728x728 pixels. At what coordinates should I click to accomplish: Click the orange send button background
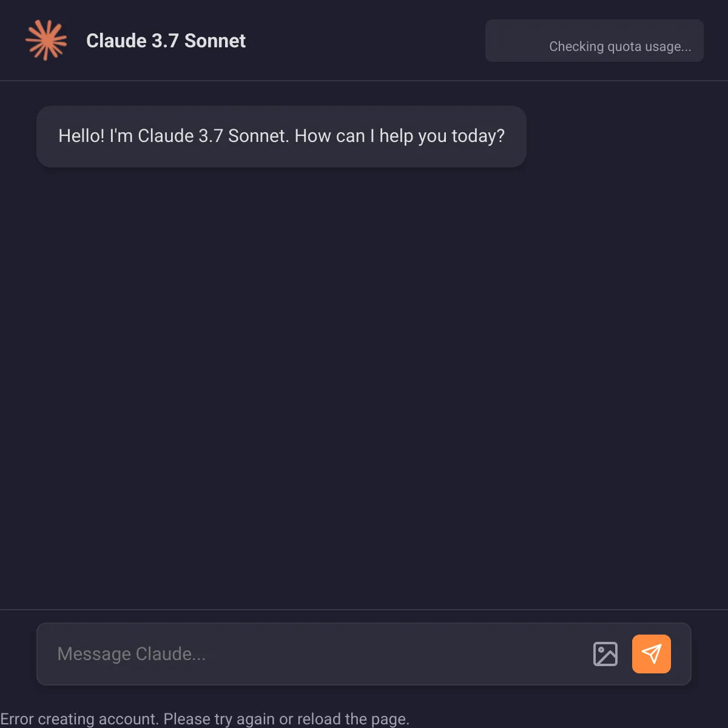(x=652, y=654)
